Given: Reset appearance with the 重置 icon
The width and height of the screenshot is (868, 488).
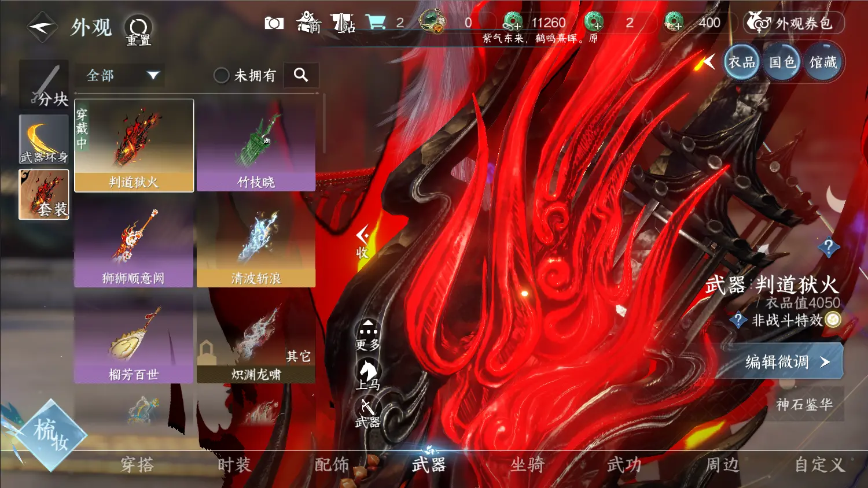Looking at the screenshot, I should [138, 30].
